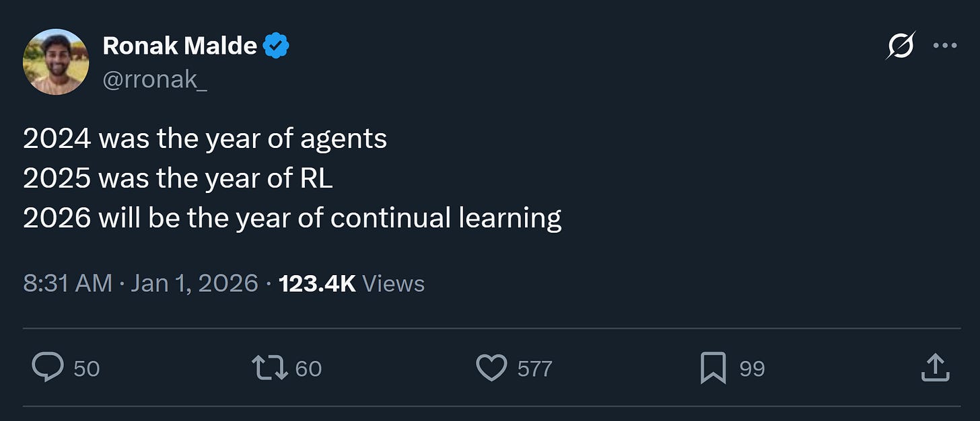Click the @rronak_ handle
The width and height of the screenshot is (980, 421).
[x=153, y=79]
